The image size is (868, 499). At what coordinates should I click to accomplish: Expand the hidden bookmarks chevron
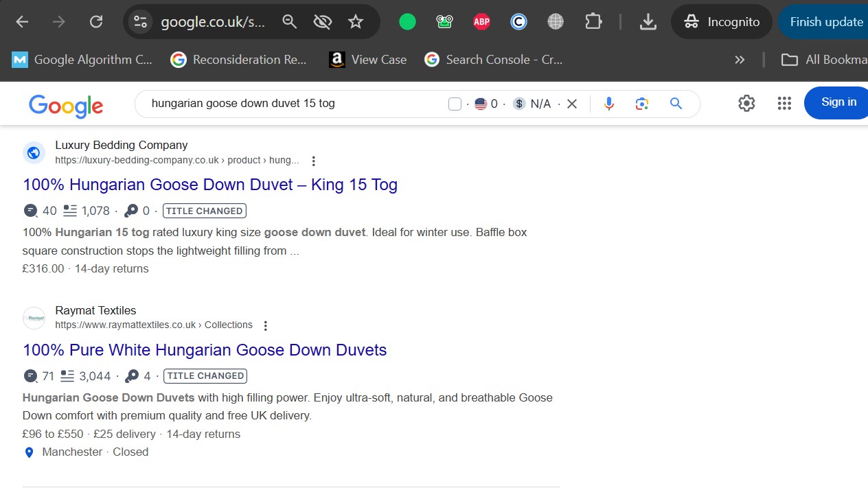coord(740,60)
